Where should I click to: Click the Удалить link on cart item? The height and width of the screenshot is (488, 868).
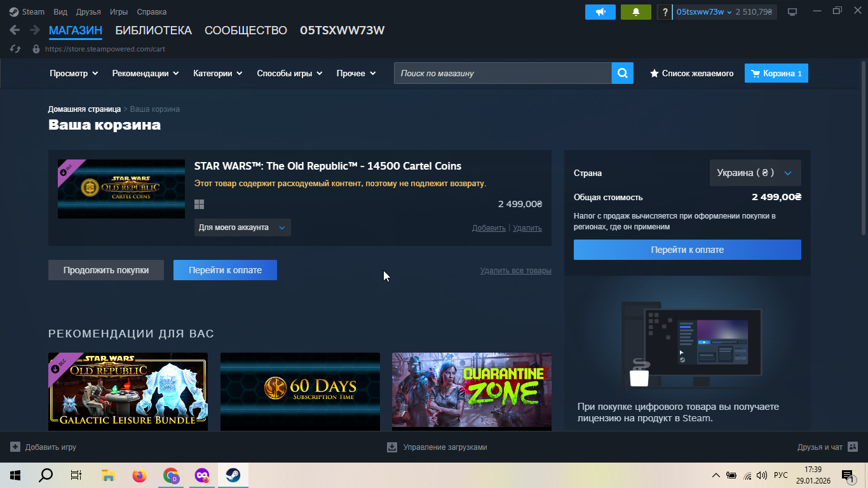click(527, 228)
